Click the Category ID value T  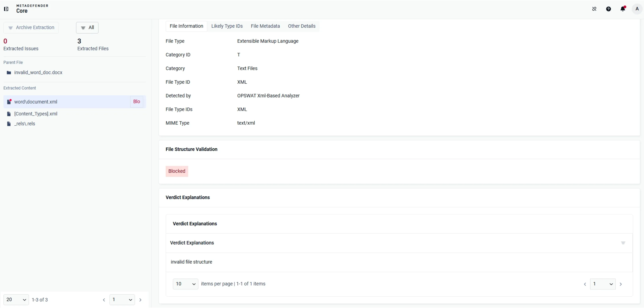point(239,55)
